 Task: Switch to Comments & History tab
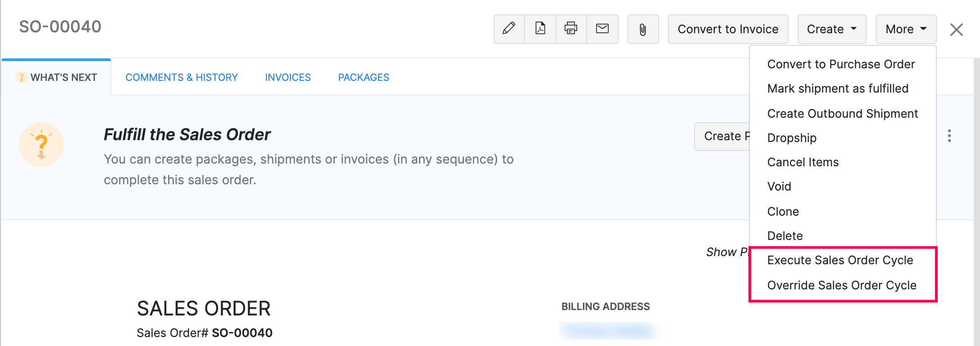182,77
